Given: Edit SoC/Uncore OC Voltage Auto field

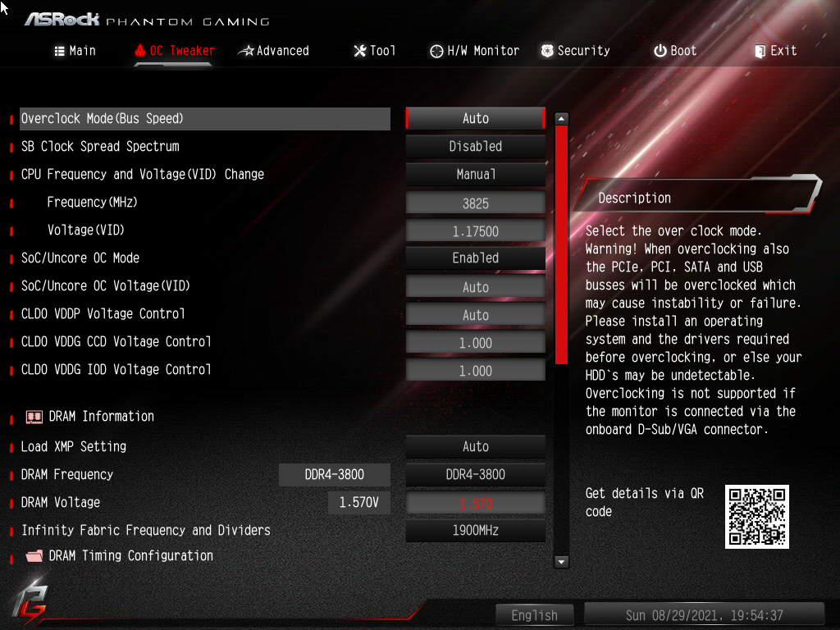Looking at the screenshot, I should pyautogui.click(x=476, y=286).
